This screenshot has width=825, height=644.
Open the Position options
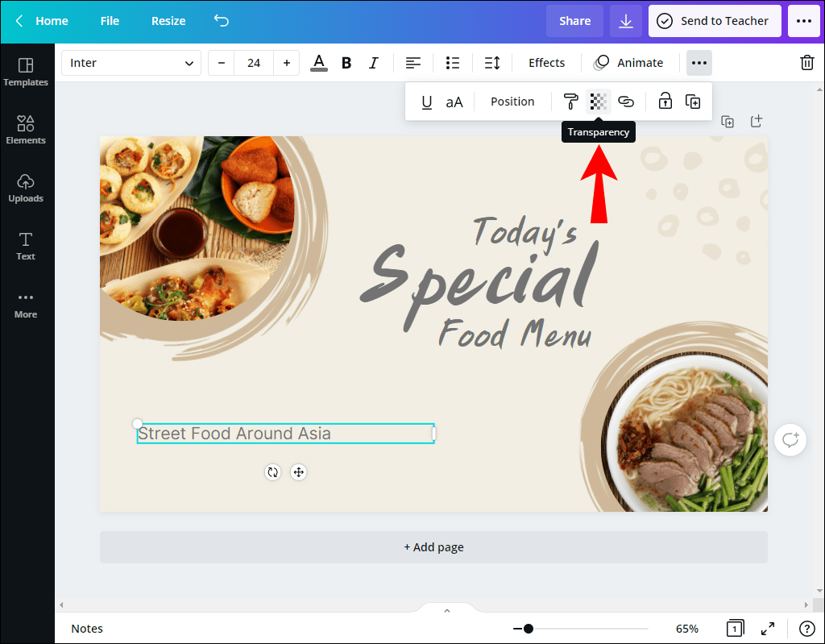(x=512, y=101)
